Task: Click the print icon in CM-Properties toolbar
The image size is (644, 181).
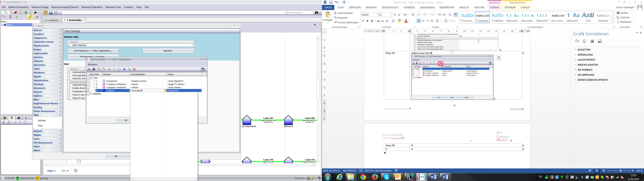Action: coord(94,69)
